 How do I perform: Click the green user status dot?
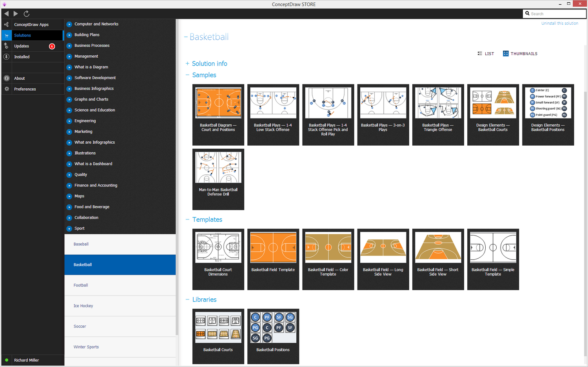point(7,360)
